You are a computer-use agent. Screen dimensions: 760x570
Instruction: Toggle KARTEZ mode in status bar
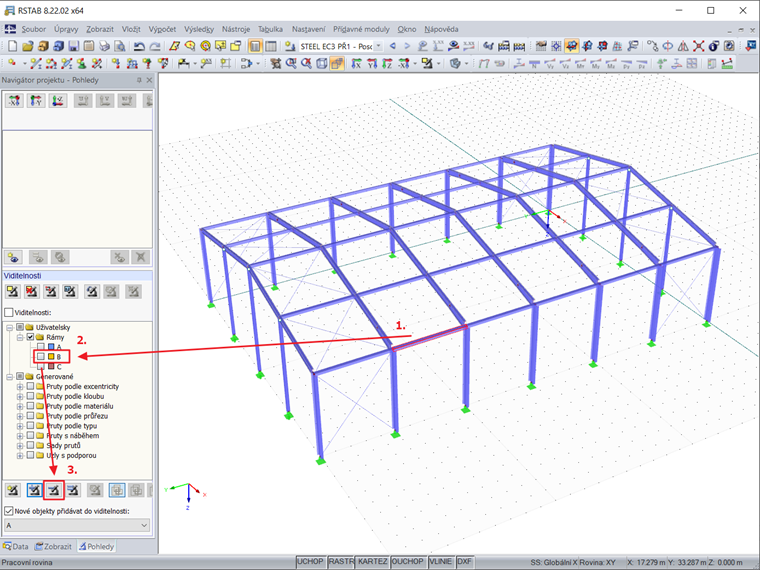[x=372, y=562]
